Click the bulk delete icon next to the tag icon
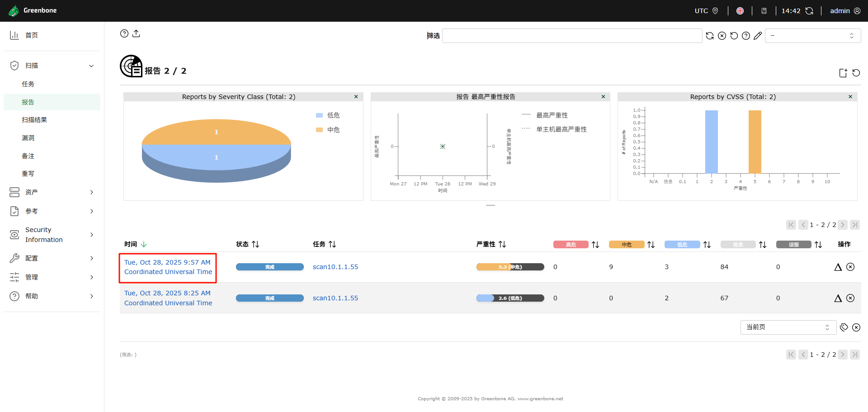 [x=856, y=327]
